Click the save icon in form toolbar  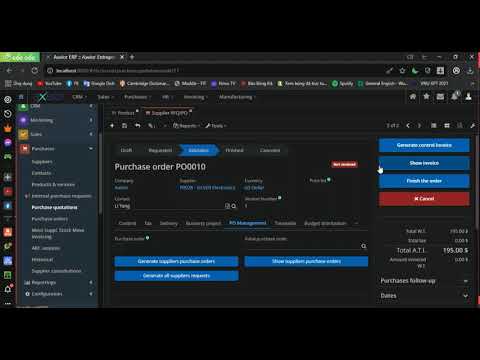(124, 126)
